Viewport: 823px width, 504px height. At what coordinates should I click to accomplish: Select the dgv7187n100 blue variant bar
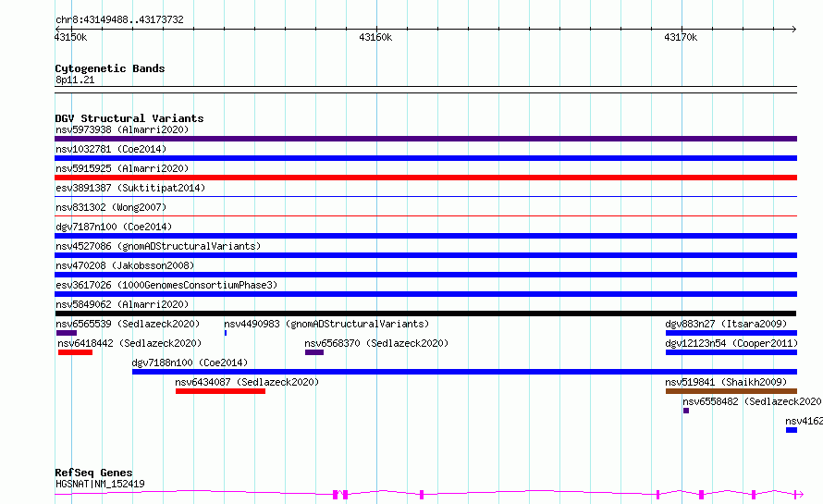coord(425,236)
